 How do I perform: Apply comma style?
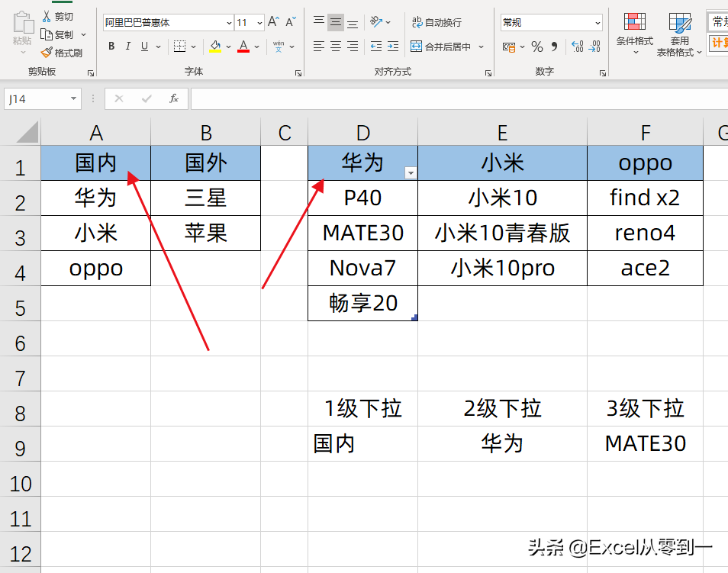click(554, 47)
